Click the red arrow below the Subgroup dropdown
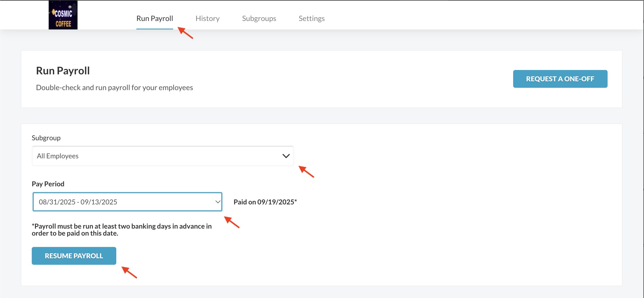This screenshot has width=644, height=298. pos(306,171)
